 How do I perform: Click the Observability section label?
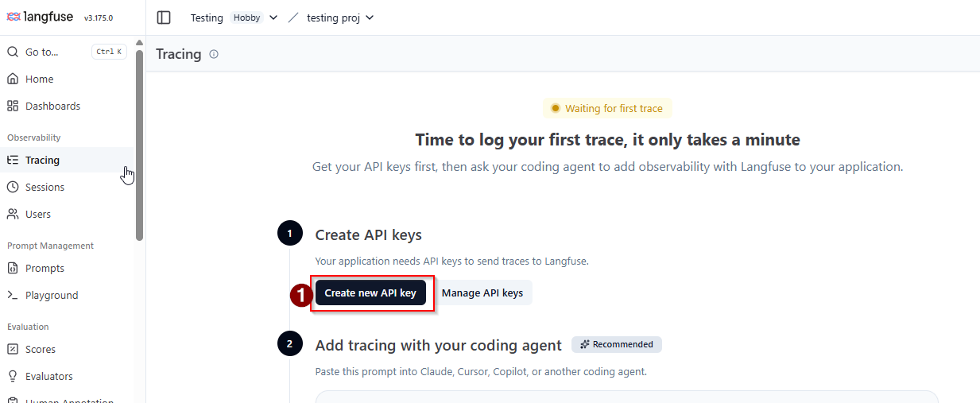(33, 138)
